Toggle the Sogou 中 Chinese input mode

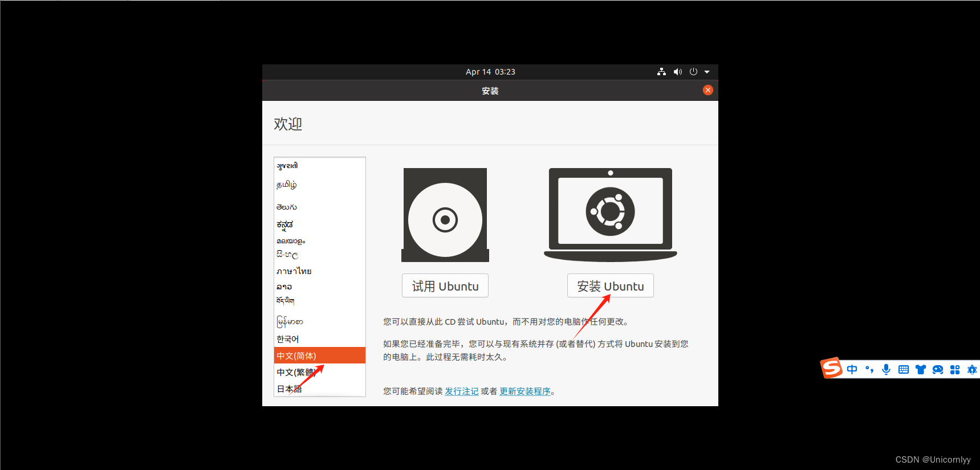(x=852, y=369)
